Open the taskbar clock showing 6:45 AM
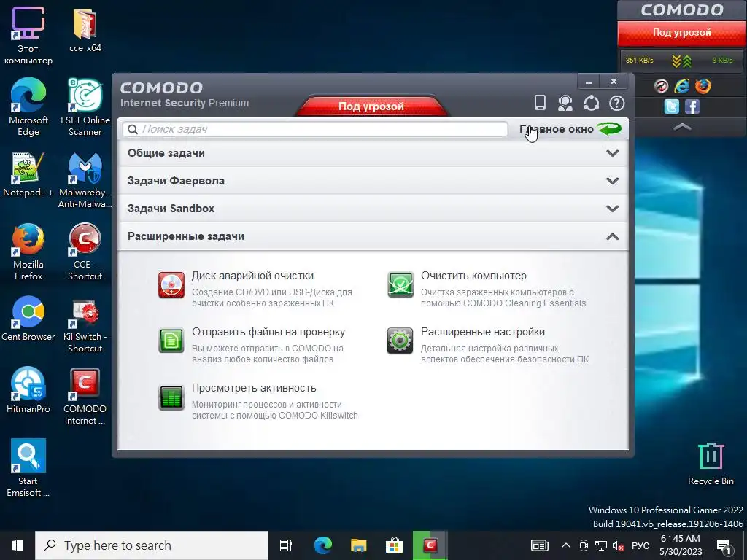747x560 pixels. tap(681, 545)
